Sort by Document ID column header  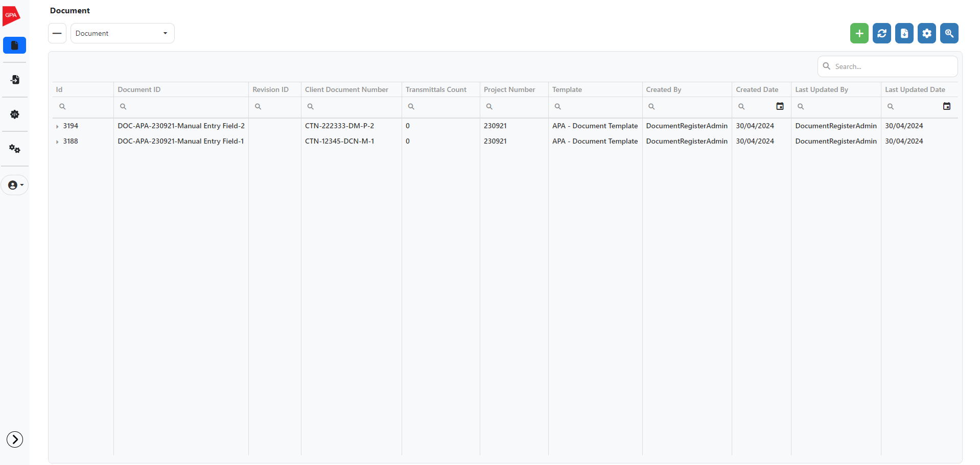139,89
